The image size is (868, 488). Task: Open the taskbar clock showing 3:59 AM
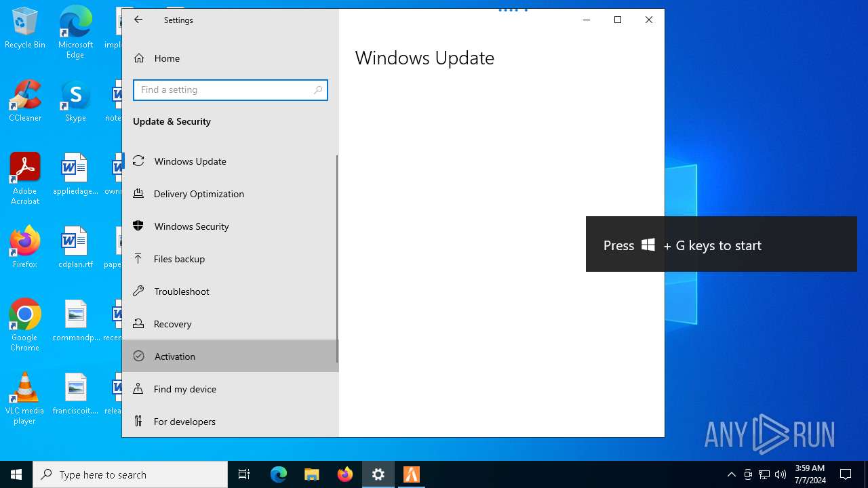pyautogui.click(x=810, y=474)
